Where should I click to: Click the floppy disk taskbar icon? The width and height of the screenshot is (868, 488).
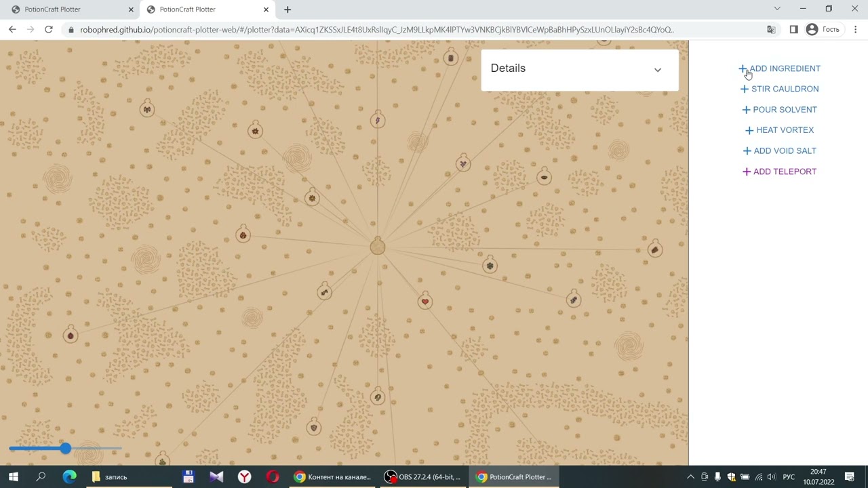pyautogui.click(x=189, y=477)
